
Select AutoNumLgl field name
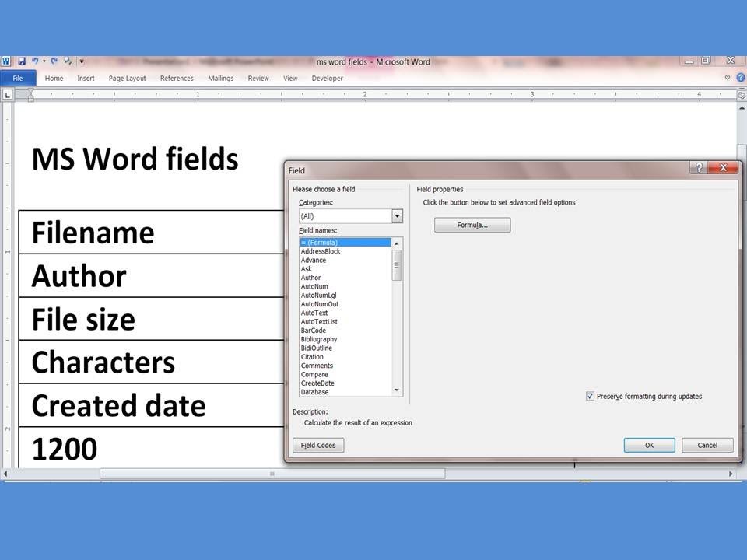tap(345, 296)
